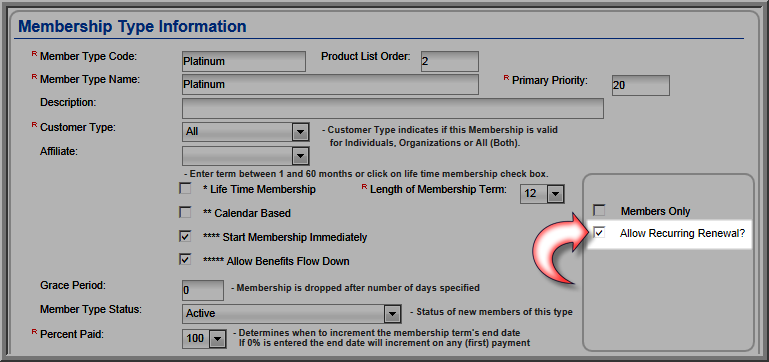Click the Member Type Name label

[x=90, y=79]
